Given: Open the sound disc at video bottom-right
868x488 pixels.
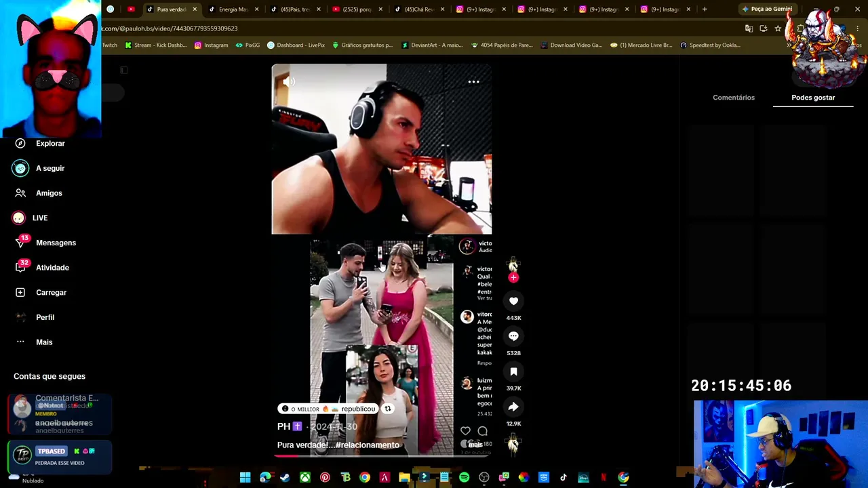Looking at the screenshot, I should [513, 444].
